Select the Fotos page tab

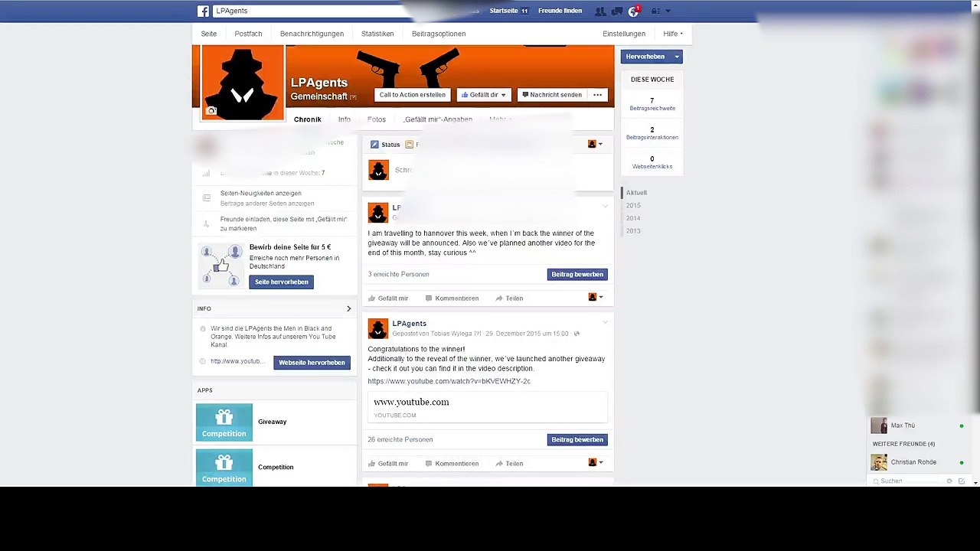point(377,119)
